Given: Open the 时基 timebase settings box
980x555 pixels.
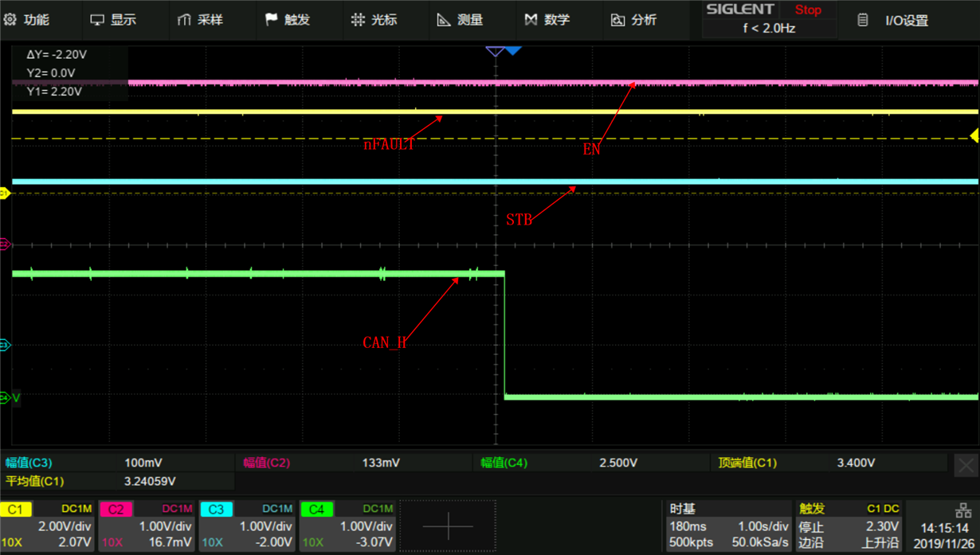Looking at the screenshot, I should click(727, 526).
